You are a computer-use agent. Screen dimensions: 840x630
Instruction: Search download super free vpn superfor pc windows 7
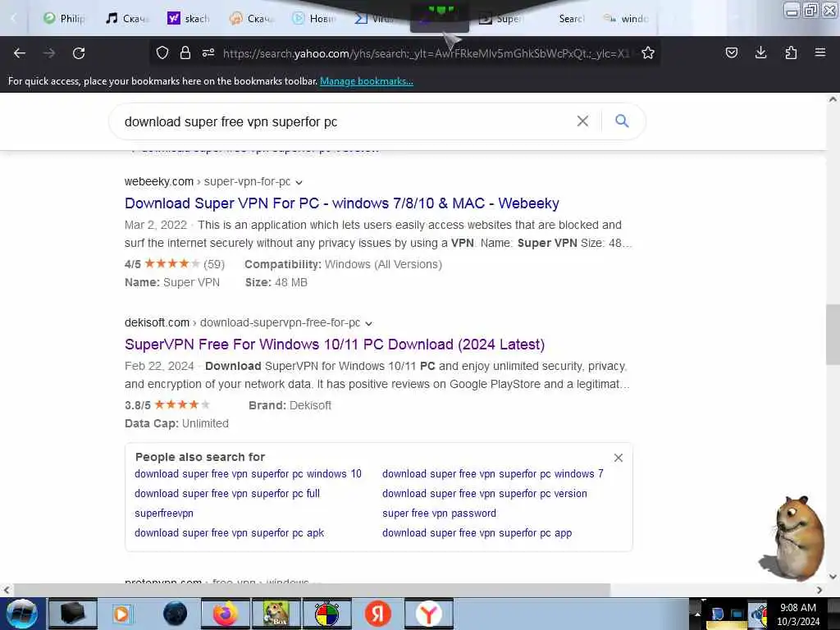click(493, 473)
